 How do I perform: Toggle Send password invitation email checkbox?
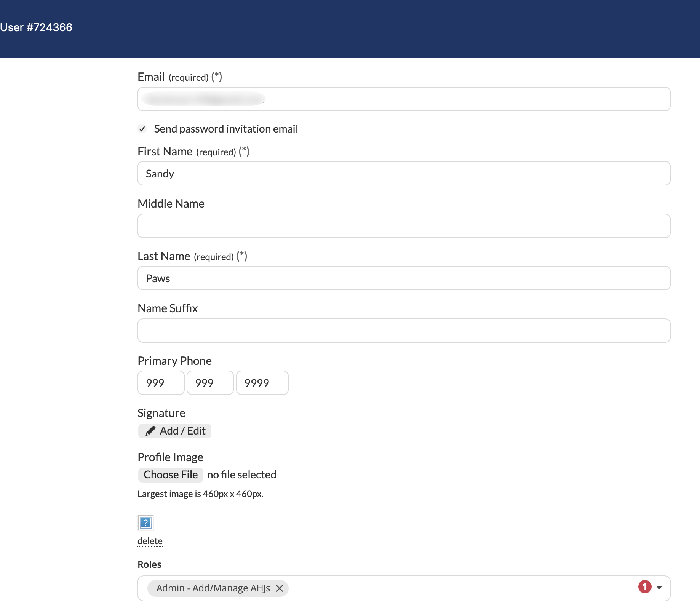click(x=142, y=129)
